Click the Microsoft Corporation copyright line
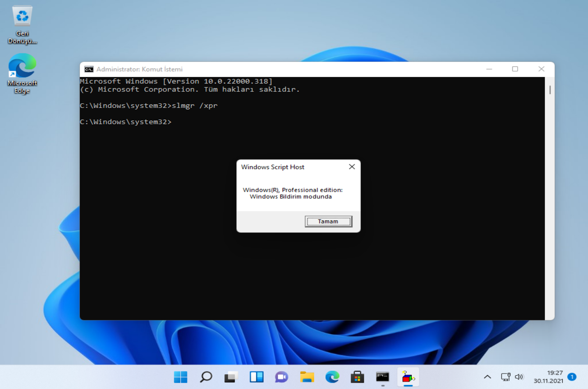This screenshot has height=389, width=588. pos(190,89)
